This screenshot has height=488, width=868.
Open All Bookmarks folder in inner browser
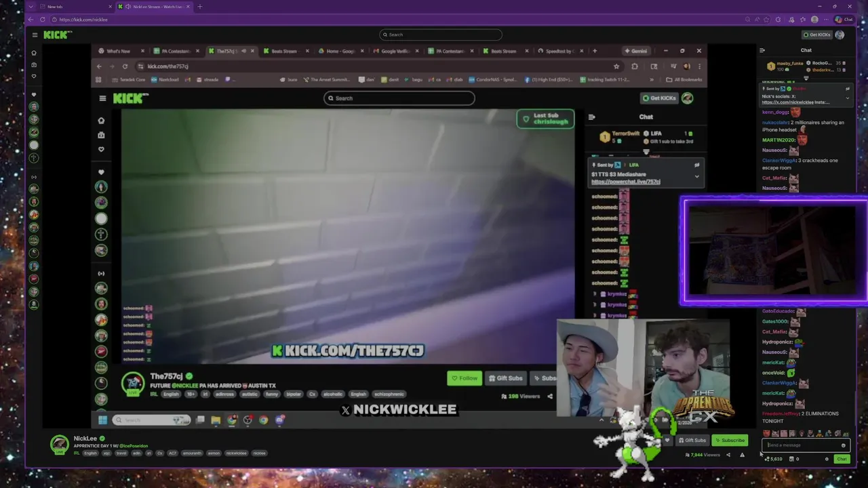pyautogui.click(x=685, y=79)
